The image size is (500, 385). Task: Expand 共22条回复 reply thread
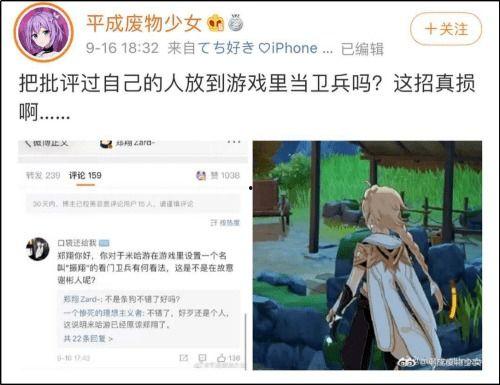click(88, 339)
